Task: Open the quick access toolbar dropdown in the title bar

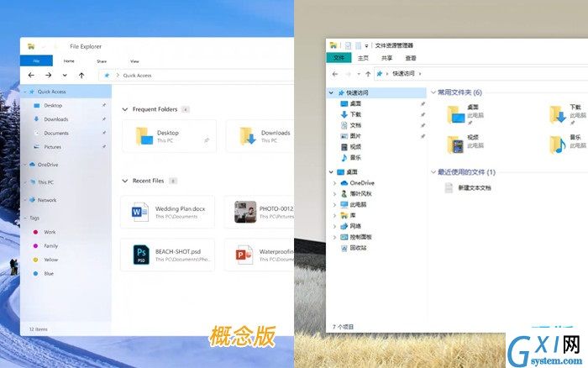Action: (x=366, y=45)
